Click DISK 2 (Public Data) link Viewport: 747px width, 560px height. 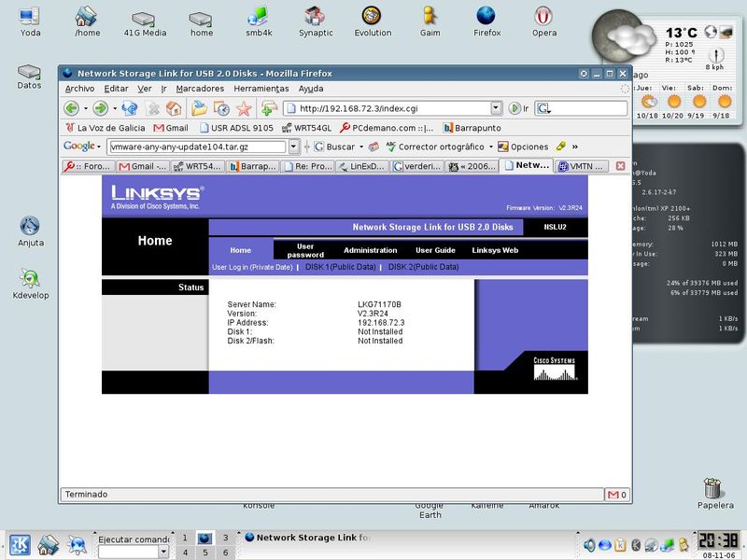click(x=424, y=267)
